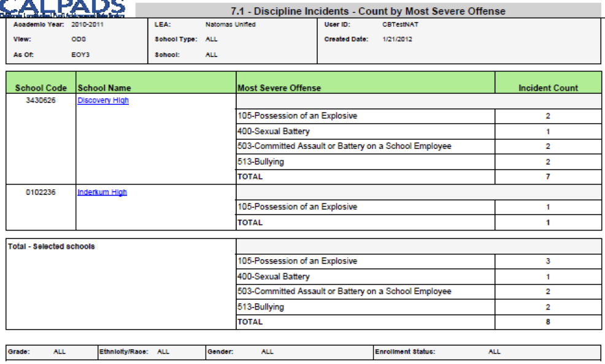605x364 pixels.
Task: Open the Discovery High school link
Action: [x=103, y=100]
